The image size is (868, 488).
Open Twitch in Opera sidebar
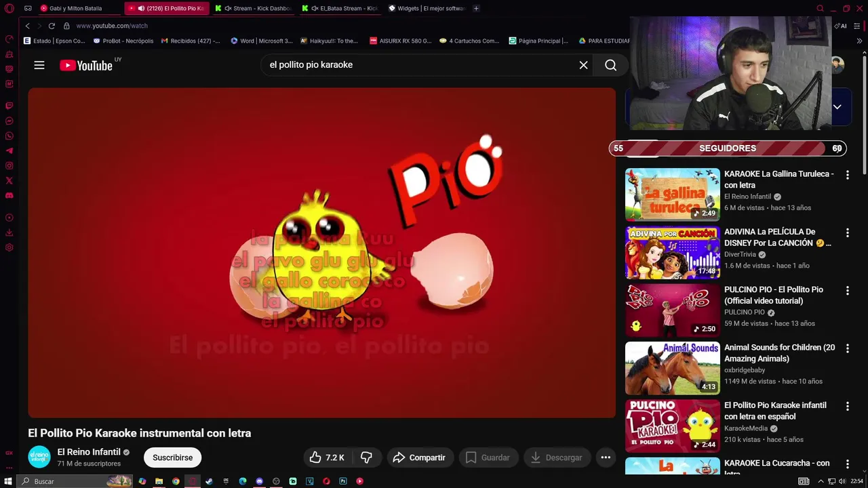[x=9, y=106]
